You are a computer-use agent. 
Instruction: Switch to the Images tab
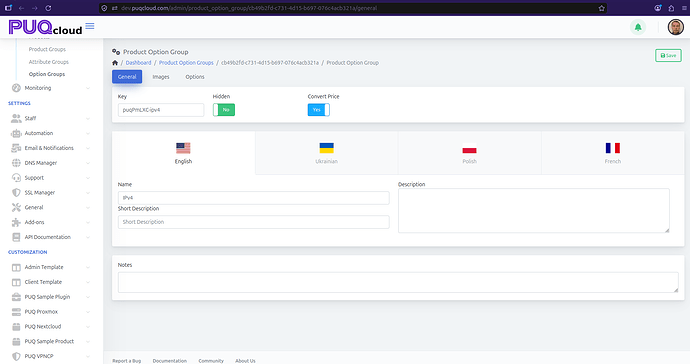coord(161,77)
